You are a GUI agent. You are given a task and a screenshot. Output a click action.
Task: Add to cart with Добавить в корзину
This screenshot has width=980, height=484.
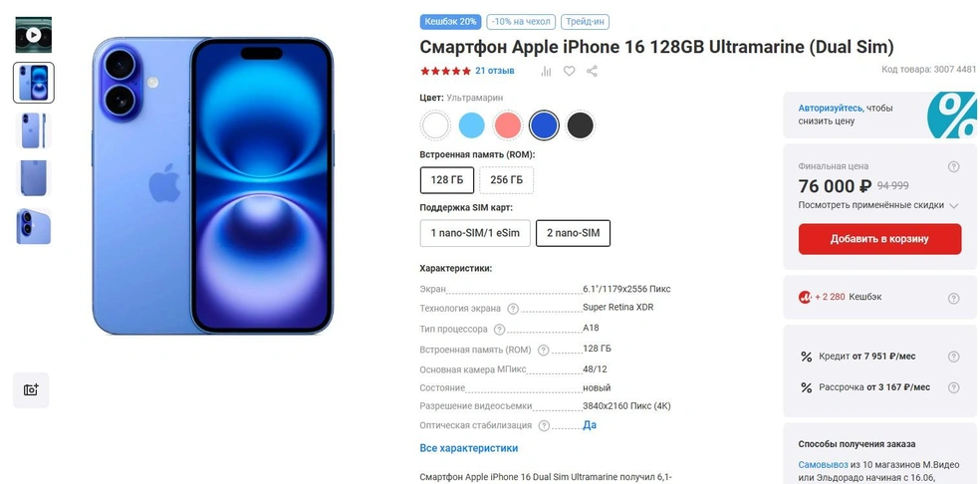879,239
